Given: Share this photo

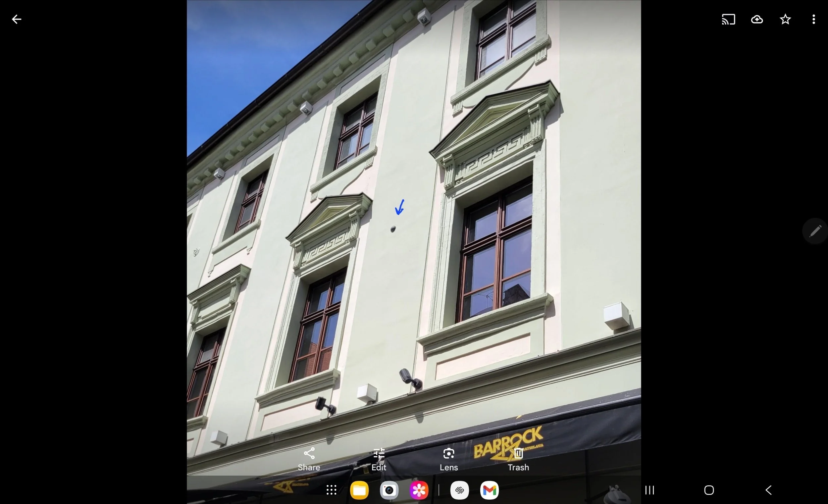Looking at the screenshot, I should [309, 459].
